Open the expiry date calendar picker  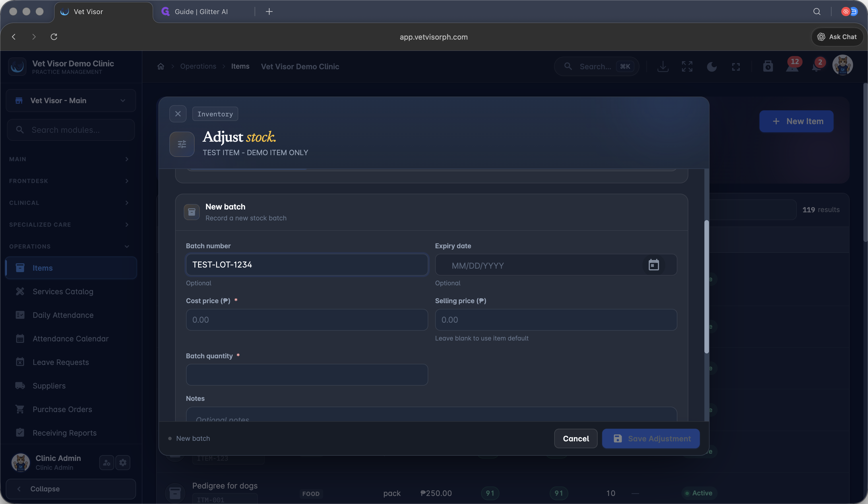pos(653,265)
